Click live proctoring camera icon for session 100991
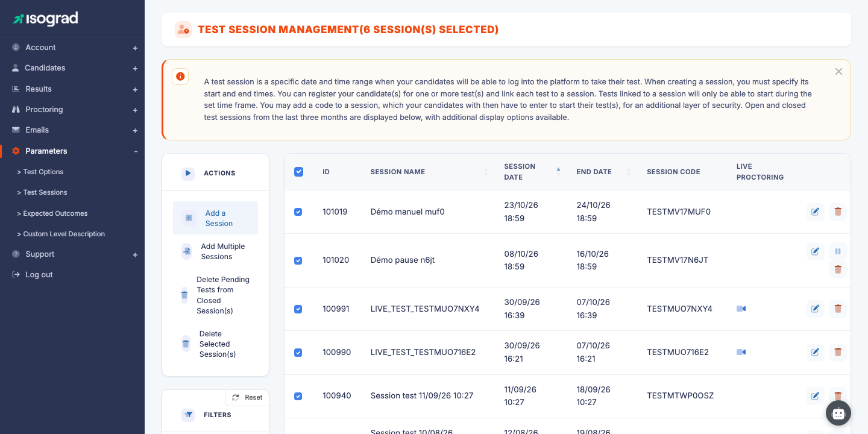Image resolution: width=868 pixels, height=434 pixels. coord(741,309)
